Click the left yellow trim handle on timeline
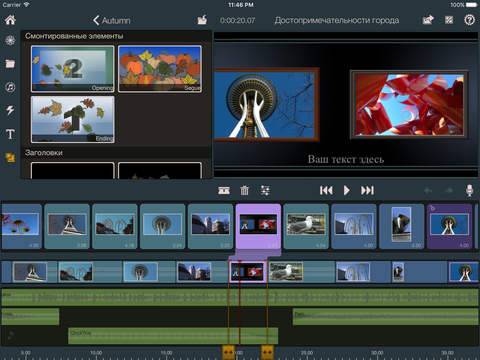This screenshot has width=480, height=360. tap(228, 352)
